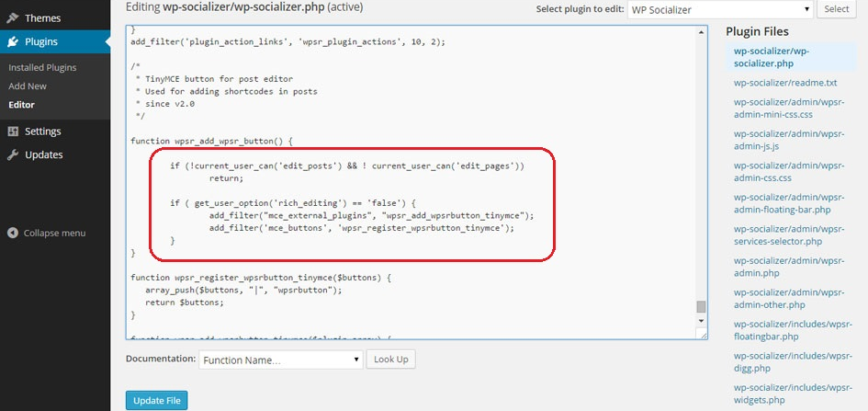
Task: Open wp-socializer/wp-socializer.php file link
Action: (772, 57)
